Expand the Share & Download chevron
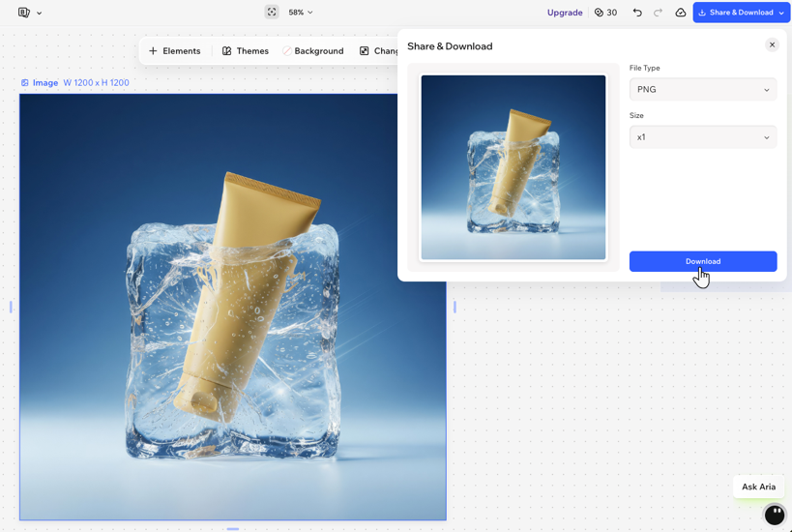The image size is (792, 532). [781, 13]
